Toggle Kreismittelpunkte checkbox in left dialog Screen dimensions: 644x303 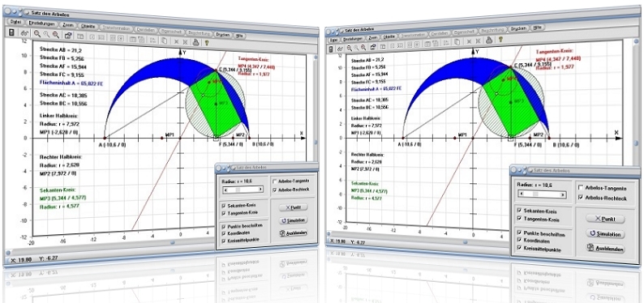click(223, 241)
